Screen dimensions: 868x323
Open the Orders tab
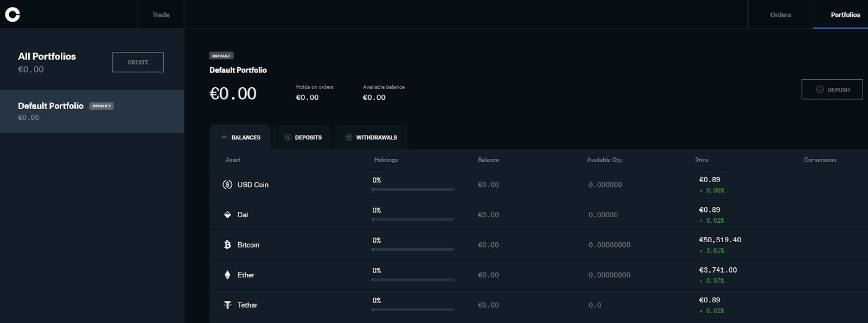pos(781,15)
